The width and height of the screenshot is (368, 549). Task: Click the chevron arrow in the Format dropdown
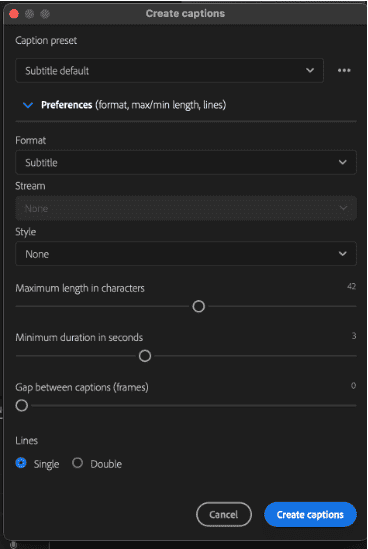[x=342, y=162]
